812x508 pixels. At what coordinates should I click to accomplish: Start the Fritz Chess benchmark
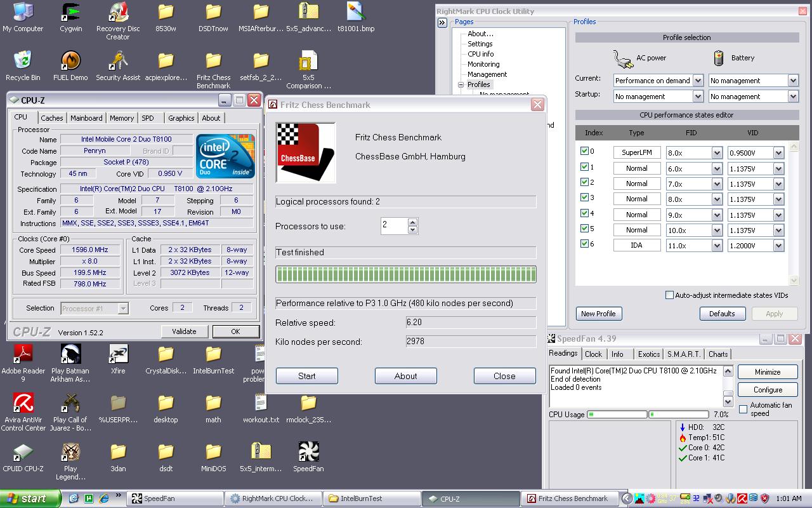tap(307, 376)
